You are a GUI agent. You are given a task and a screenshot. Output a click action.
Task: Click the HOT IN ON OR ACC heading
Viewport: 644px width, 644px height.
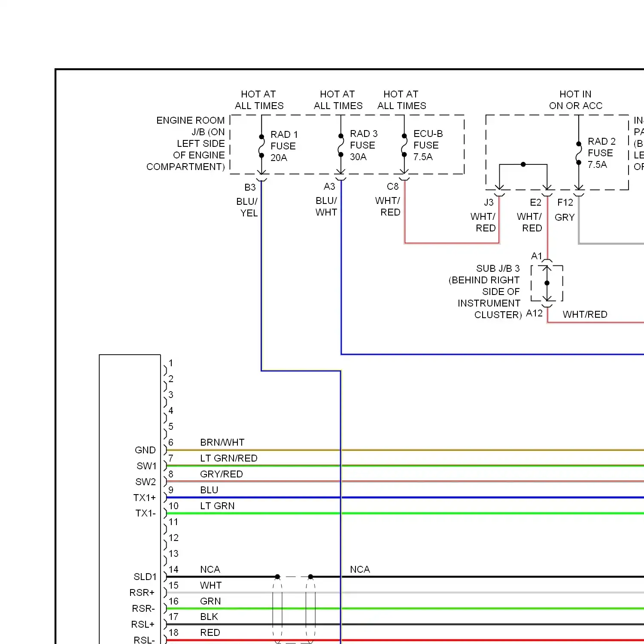click(x=576, y=100)
